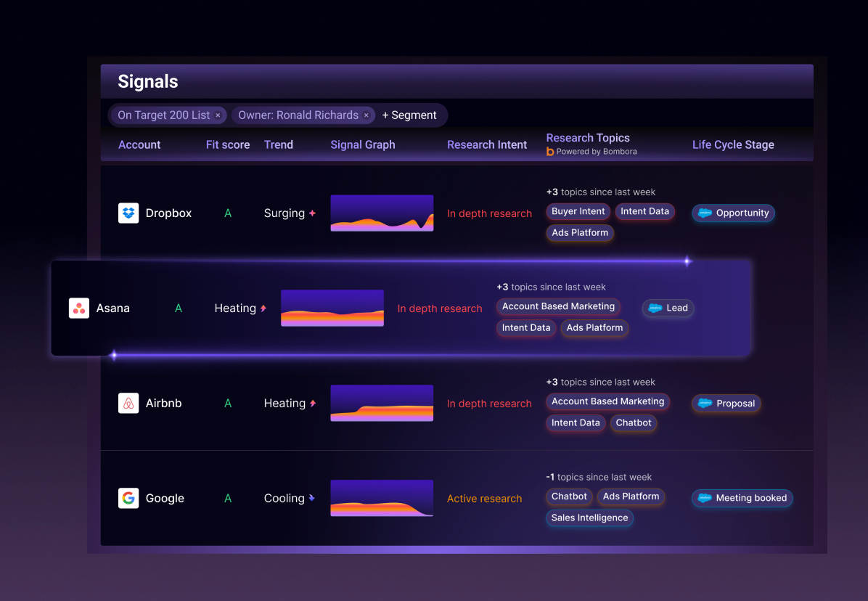Click Dropbox's In depth research label
Image resolution: width=868 pixels, height=601 pixels.
pyautogui.click(x=489, y=213)
